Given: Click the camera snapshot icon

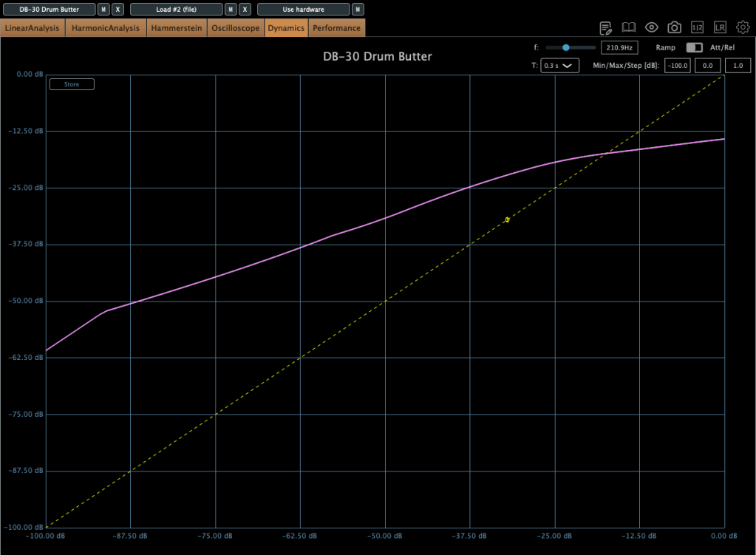Looking at the screenshot, I should pyautogui.click(x=674, y=27).
